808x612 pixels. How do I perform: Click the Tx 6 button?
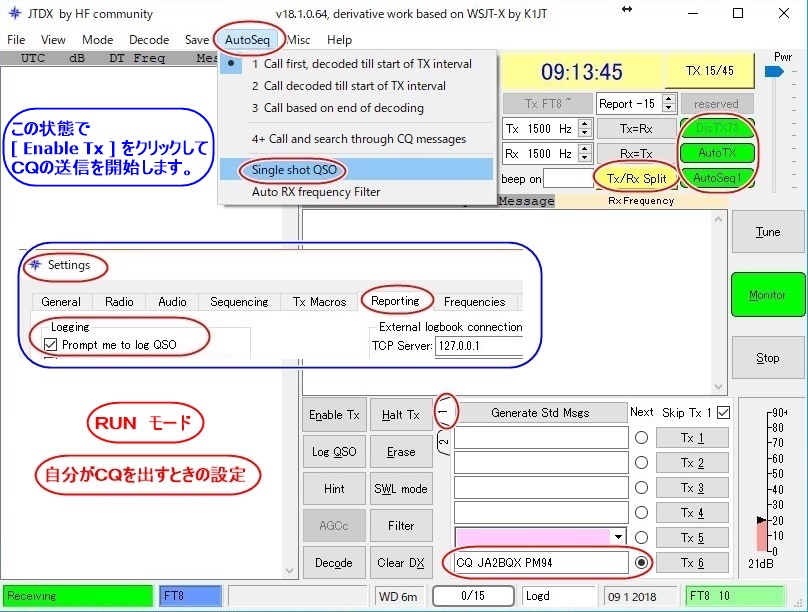point(692,563)
